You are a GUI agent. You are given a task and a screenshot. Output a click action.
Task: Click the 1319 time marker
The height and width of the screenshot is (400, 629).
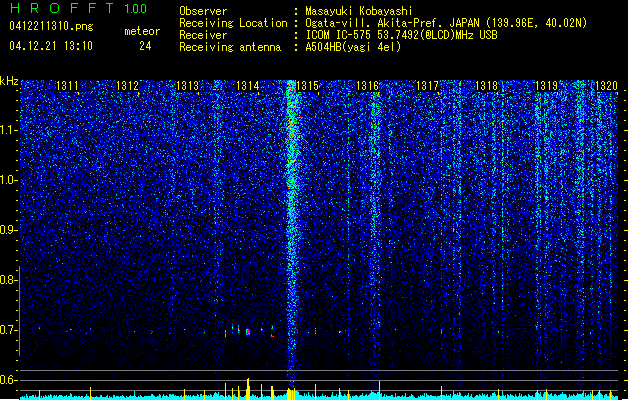pos(547,86)
